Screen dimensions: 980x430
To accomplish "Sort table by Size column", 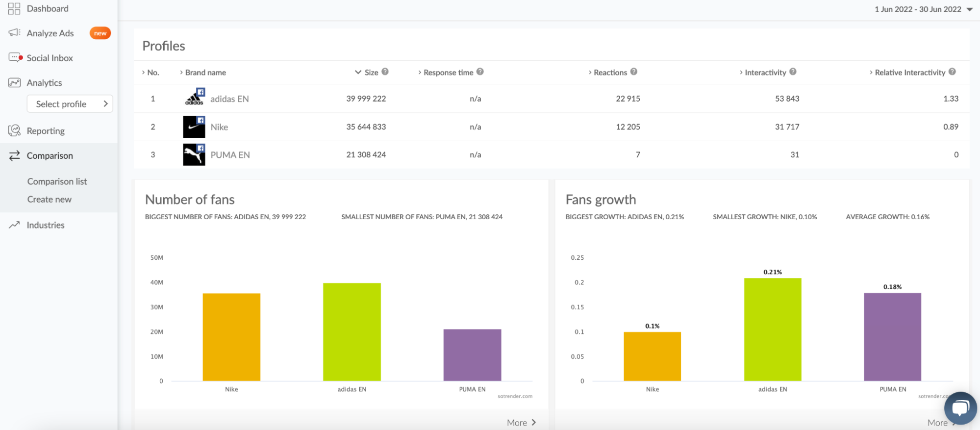I will tap(371, 73).
